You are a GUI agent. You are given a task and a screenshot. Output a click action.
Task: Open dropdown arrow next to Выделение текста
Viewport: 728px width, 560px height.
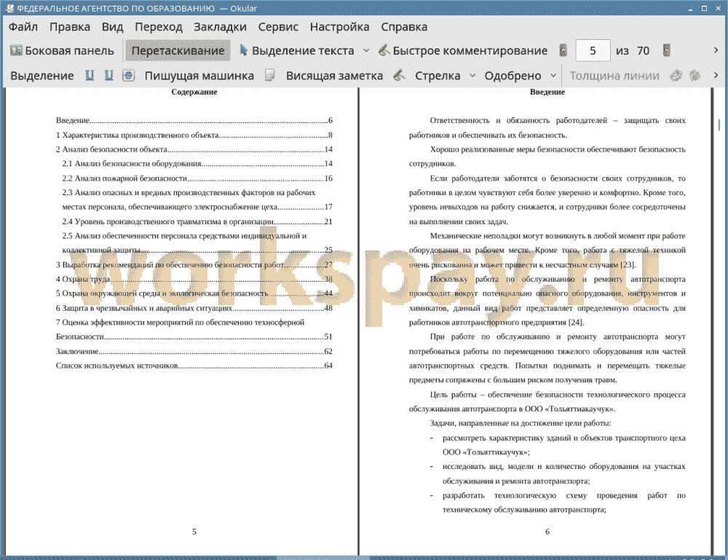pyautogui.click(x=366, y=51)
